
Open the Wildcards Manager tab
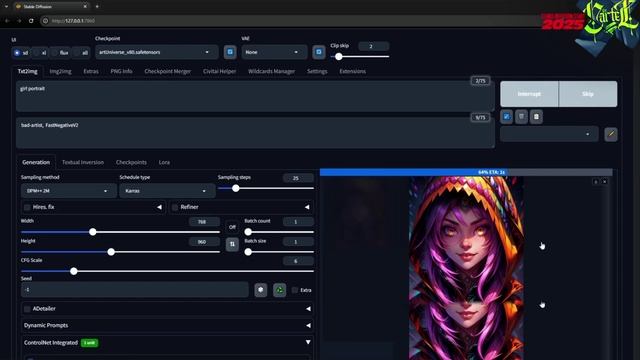(271, 71)
